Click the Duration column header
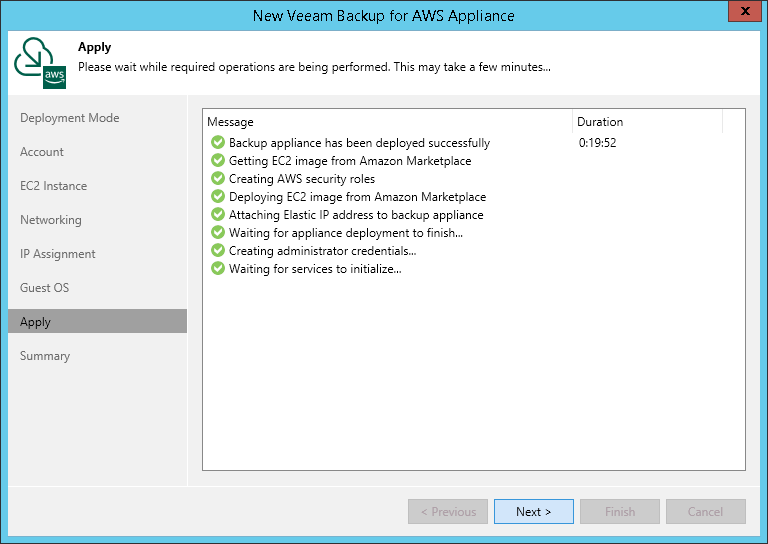 (x=648, y=121)
